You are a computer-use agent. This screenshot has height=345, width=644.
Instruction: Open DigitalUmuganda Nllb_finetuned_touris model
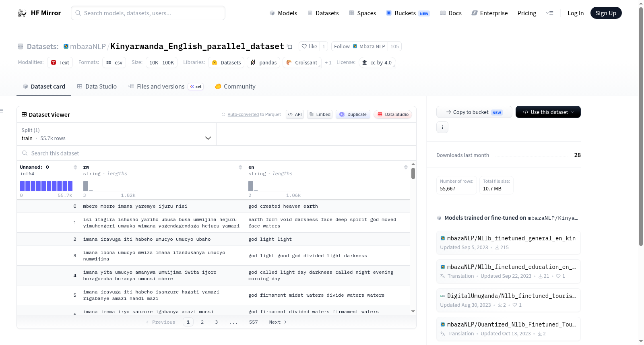508,300
